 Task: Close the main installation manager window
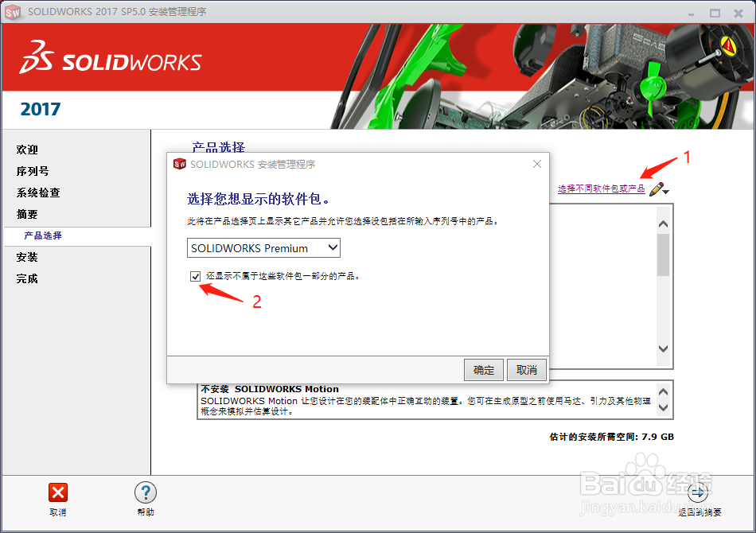pos(738,14)
